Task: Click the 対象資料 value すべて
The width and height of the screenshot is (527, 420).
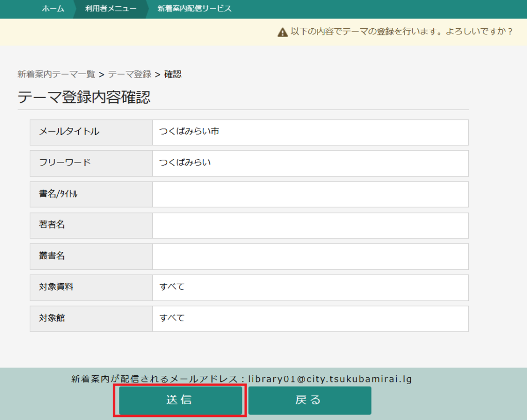Action: pos(172,287)
